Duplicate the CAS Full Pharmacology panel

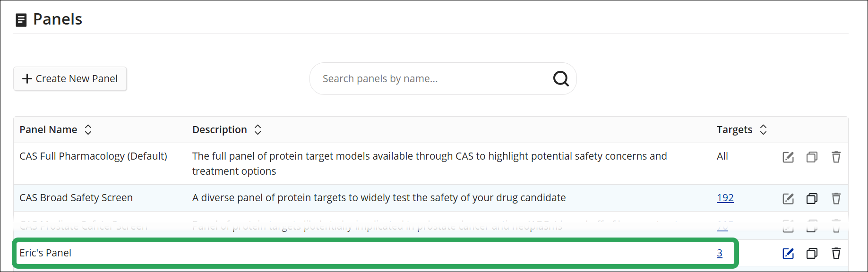(812, 157)
